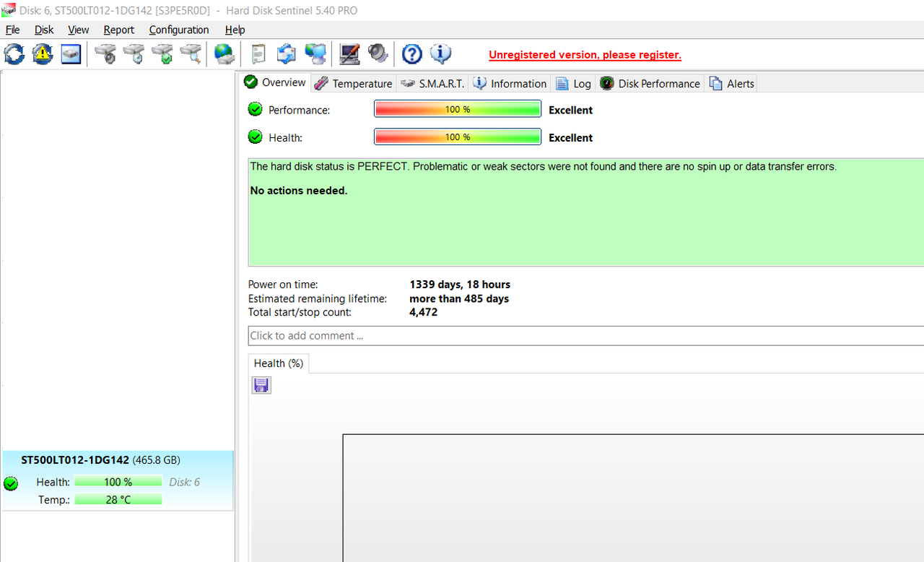The height and width of the screenshot is (562, 924).
Task: Click the Unregistered version, please register link
Action: pyautogui.click(x=585, y=55)
